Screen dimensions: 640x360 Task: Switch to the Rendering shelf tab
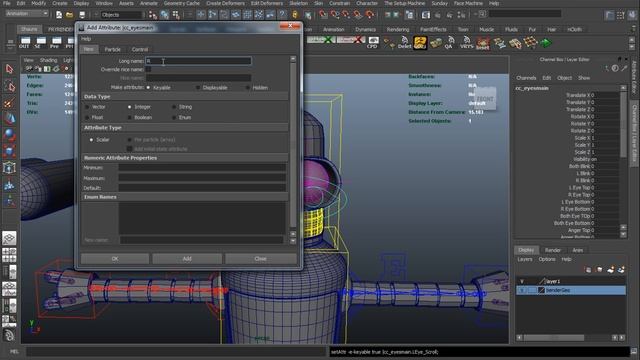[x=398, y=29]
